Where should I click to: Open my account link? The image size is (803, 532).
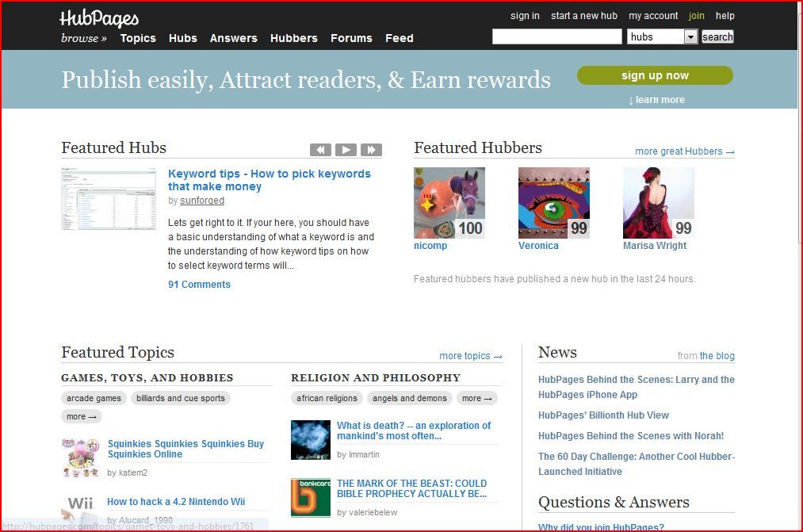pyautogui.click(x=653, y=16)
